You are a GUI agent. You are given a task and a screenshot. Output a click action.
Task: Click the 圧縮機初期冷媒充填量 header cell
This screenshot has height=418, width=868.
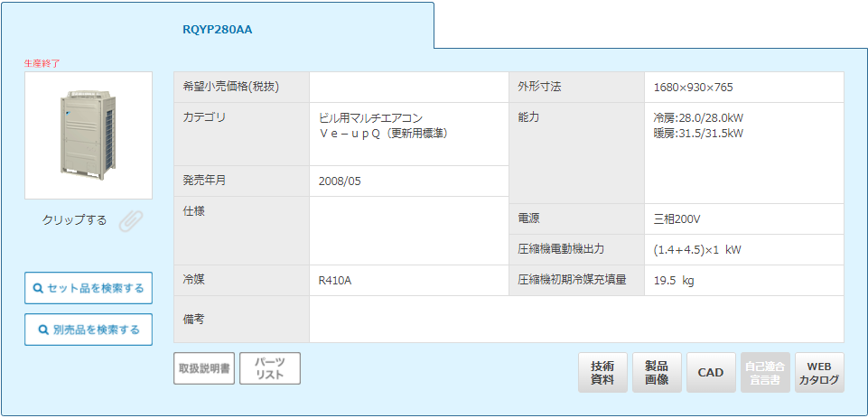click(x=577, y=280)
